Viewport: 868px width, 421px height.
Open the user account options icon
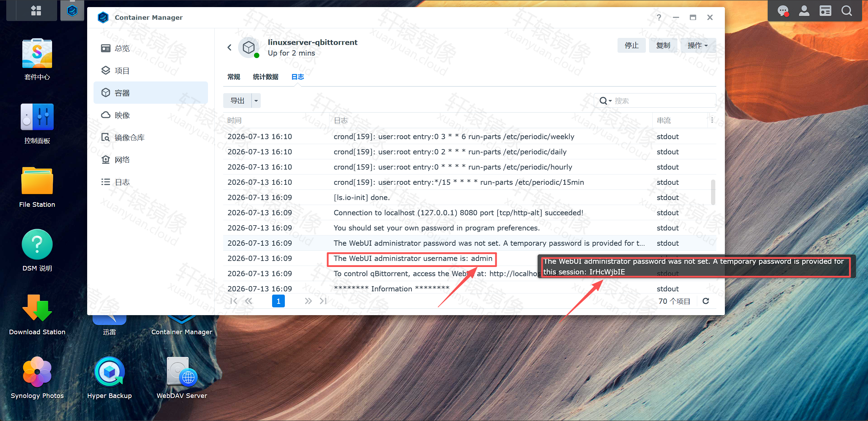click(804, 11)
